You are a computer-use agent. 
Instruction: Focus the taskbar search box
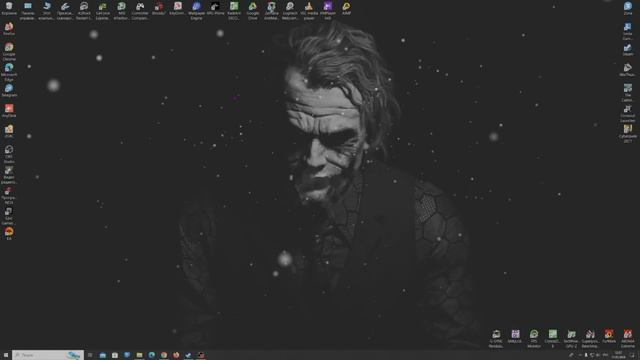tap(48, 355)
